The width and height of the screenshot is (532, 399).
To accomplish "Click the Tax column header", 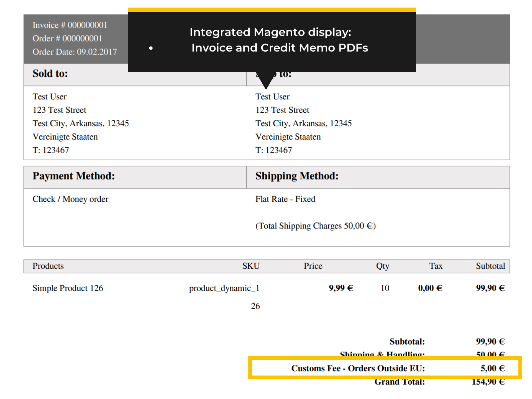I will click(x=436, y=266).
